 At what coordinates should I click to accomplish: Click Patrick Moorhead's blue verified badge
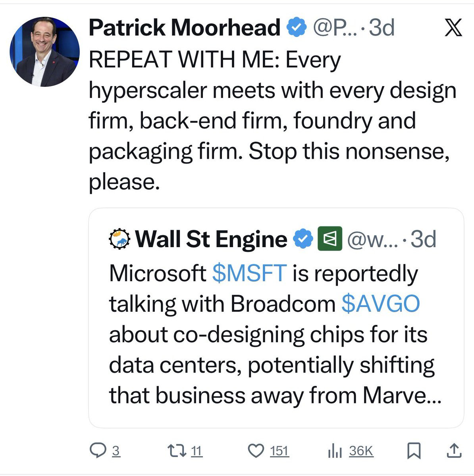point(297,28)
